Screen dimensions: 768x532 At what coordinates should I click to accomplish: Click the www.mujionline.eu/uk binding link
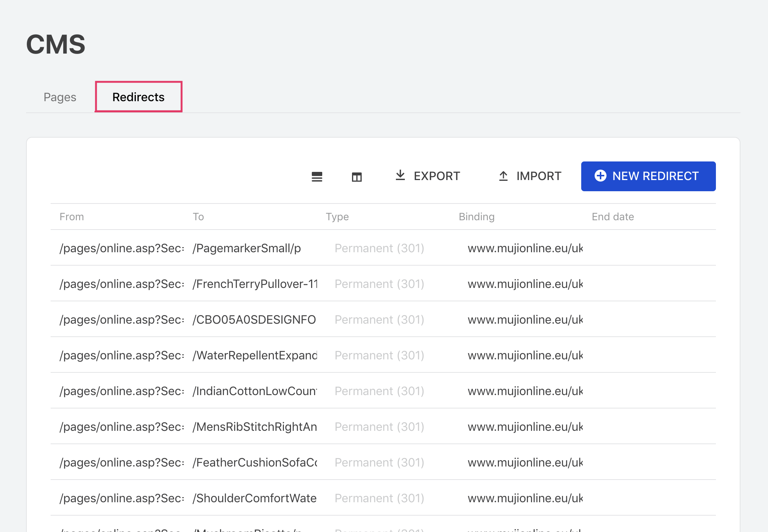click(525, 248)
